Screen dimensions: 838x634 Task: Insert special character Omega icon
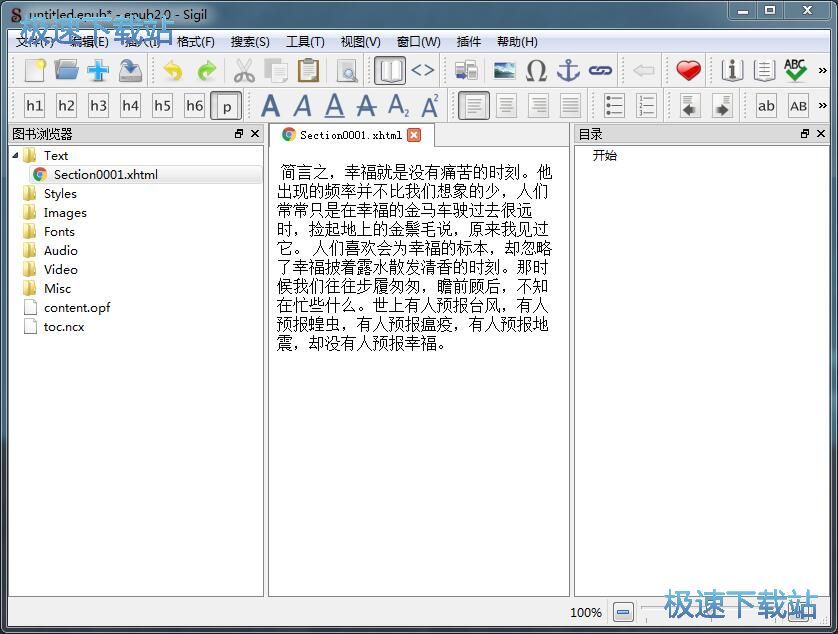pos(537,70)
